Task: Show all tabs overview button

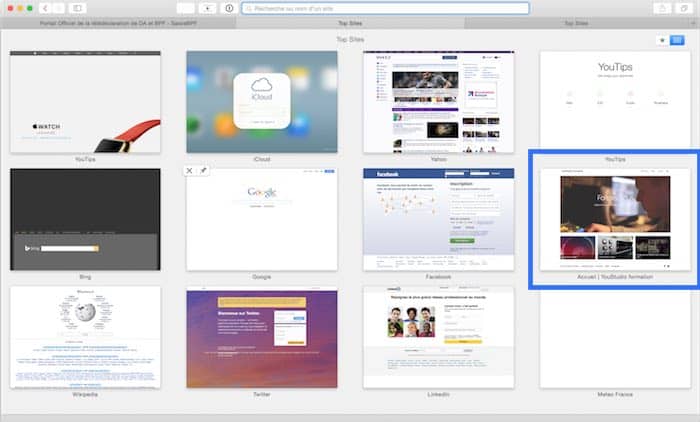Action: pos(683,8)
